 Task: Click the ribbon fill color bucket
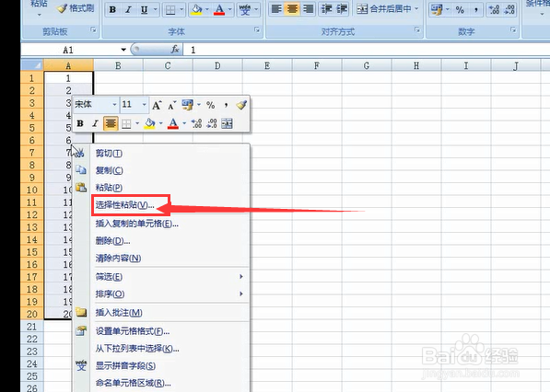[196, 10]
